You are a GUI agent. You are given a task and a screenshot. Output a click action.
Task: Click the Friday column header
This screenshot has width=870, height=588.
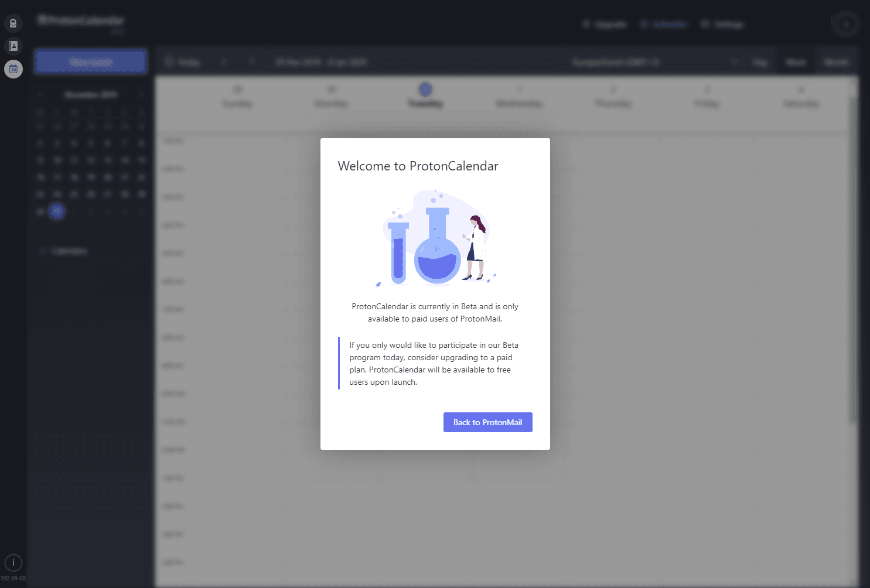[707, 97]
